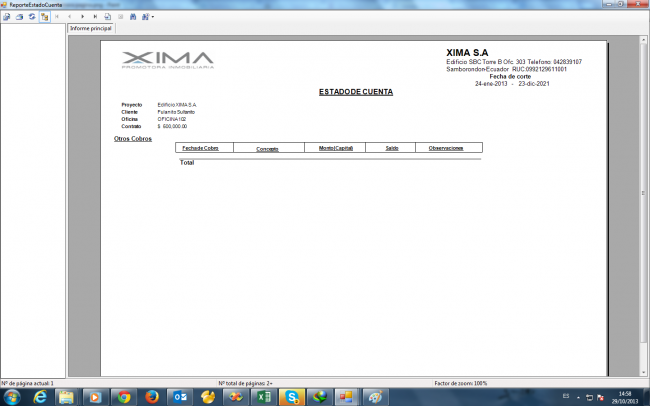Click the Saldo column header
The image size is (650, 406).
click(x=392, y=148)
